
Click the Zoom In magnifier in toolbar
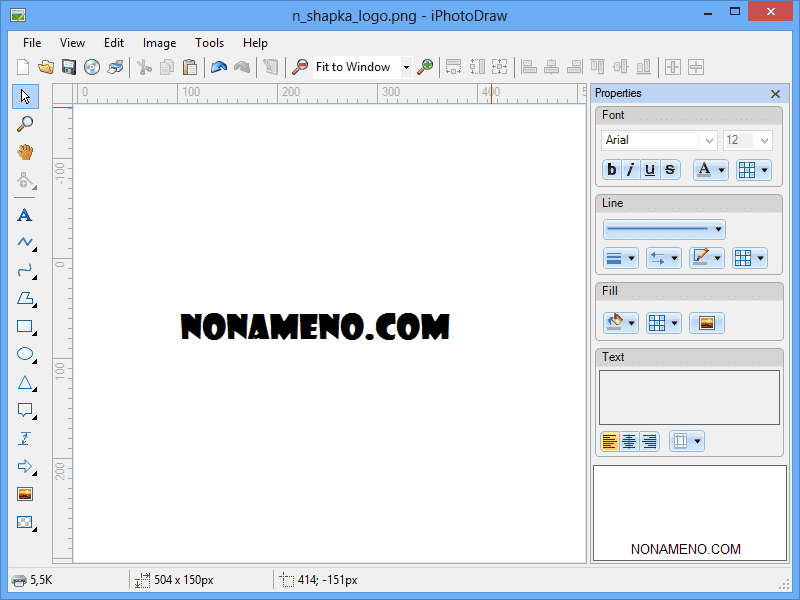pos(426,67)
